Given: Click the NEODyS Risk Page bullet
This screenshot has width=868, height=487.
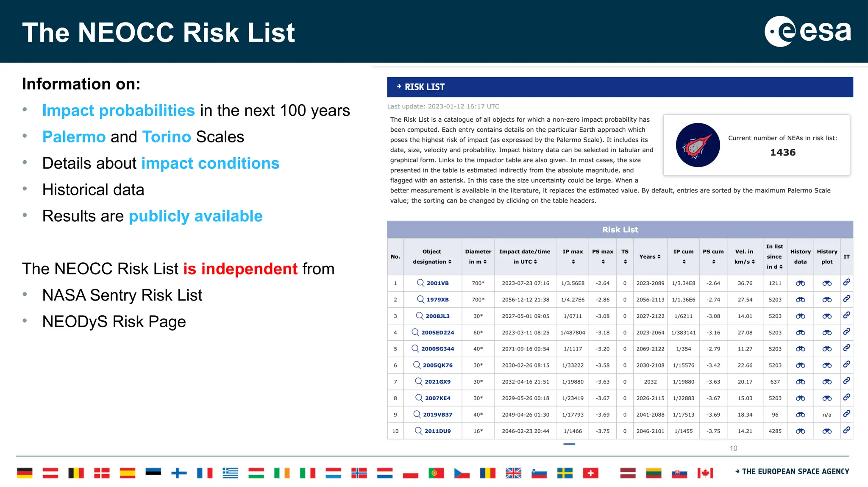Looking at the screenshot, I should (x=114, y=322).
